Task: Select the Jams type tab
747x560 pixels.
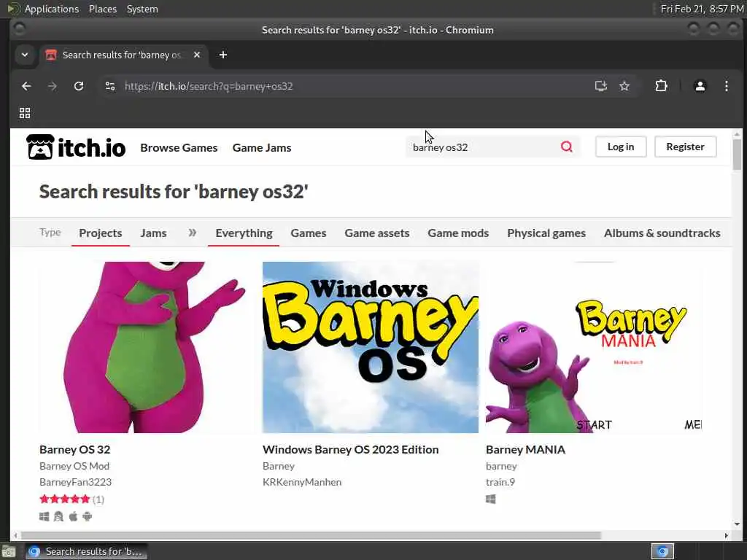Action: point(153,233)
